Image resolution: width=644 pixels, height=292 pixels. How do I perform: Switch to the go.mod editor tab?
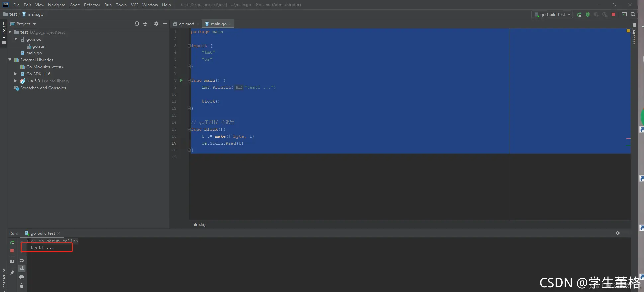point(186,24)
